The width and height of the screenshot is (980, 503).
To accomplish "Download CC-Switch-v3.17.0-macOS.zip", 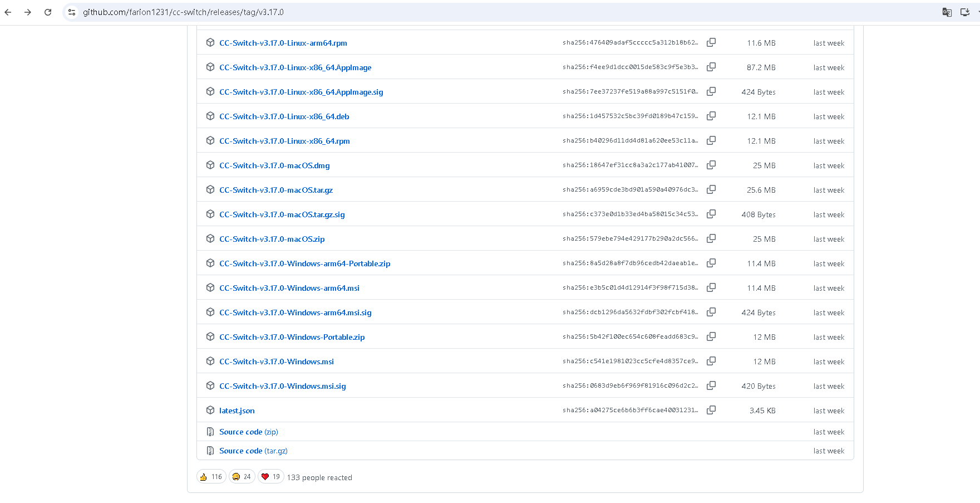I will [272, 239].
